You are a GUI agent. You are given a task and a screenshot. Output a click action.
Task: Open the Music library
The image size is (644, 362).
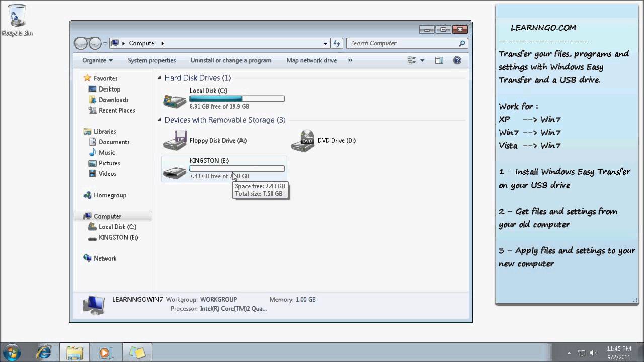[x=102, y=152]
